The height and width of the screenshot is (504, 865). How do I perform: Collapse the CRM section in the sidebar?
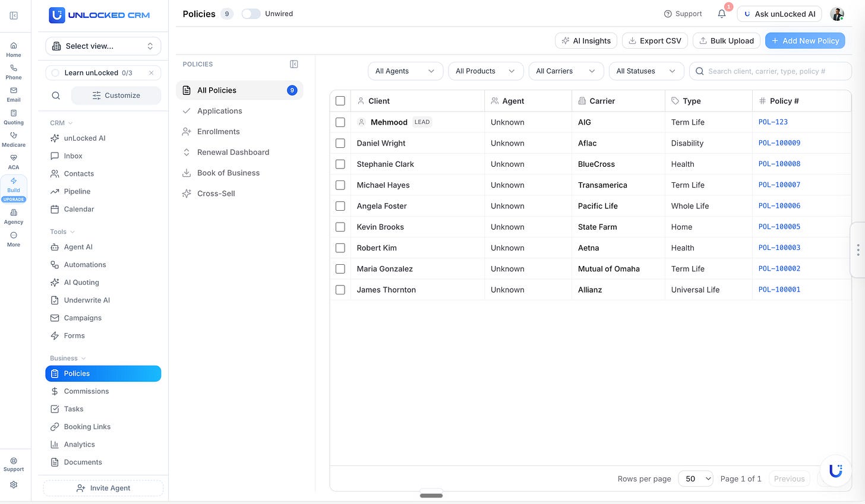point(61,123)
